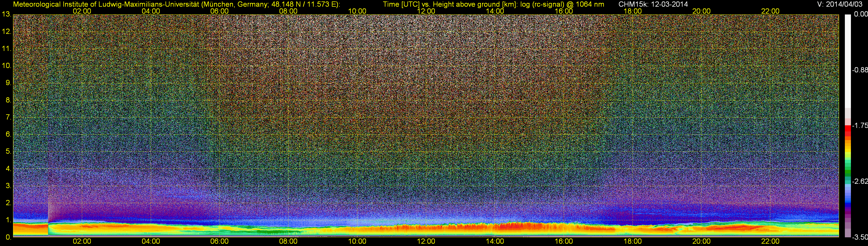Click the '14:00' label on the top time axis
868x246 pixels.
[495, 11]
